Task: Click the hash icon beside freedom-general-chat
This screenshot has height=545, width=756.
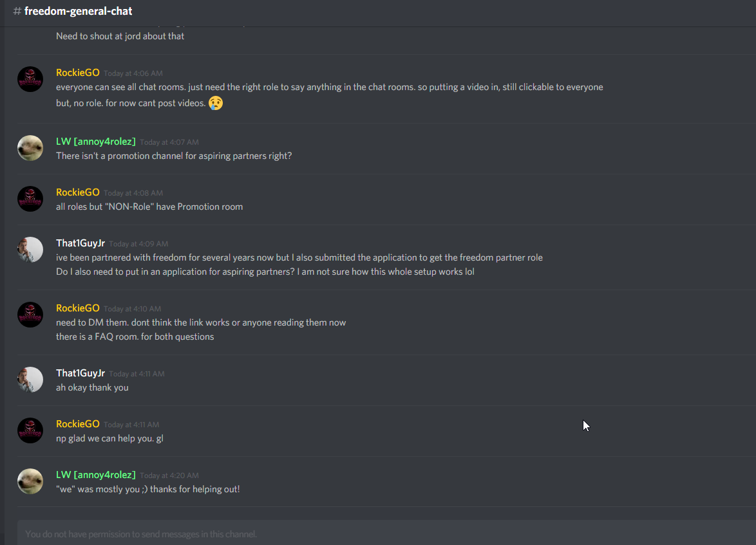Action: coord(17,12)
